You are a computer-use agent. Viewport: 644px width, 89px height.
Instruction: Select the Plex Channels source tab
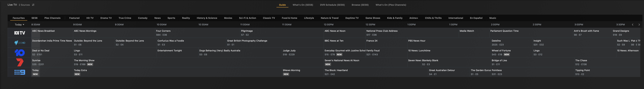click(53, 18)
